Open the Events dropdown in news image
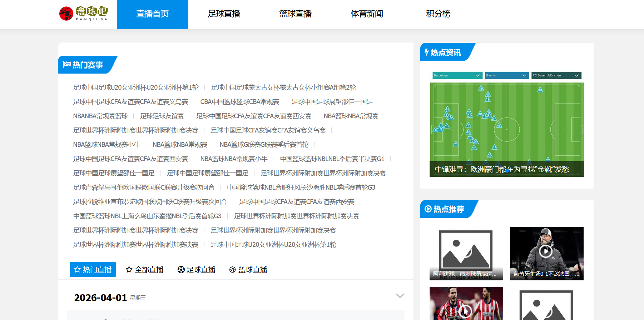644x320 pixels. click(507, 75)
